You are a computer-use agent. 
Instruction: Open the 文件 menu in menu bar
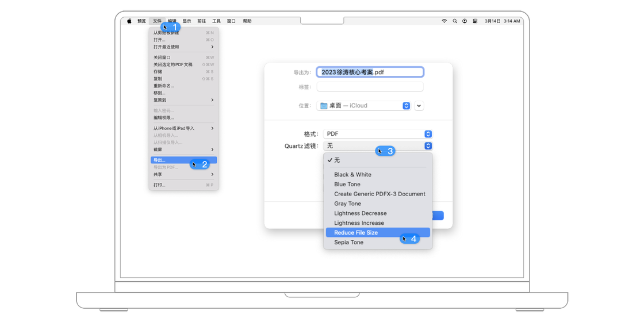click(157, 21)
